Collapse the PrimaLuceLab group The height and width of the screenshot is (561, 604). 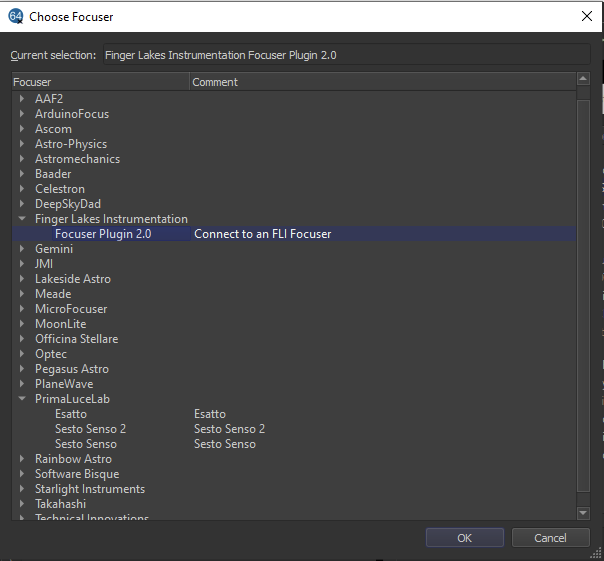[x=22, y=399]
